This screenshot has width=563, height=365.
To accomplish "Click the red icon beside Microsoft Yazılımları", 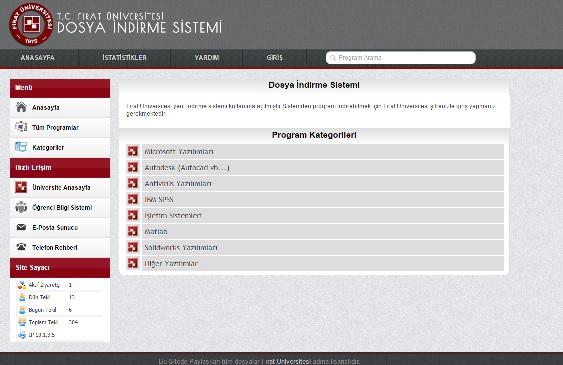I will [133, 151].
